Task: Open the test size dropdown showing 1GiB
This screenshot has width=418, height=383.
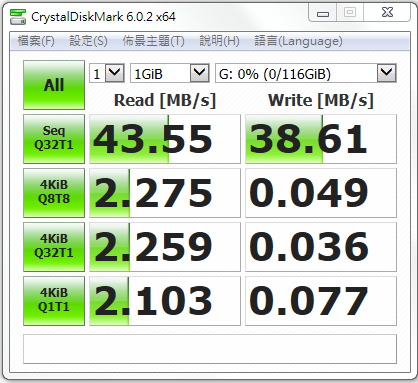Action: [x=170, y=73]
